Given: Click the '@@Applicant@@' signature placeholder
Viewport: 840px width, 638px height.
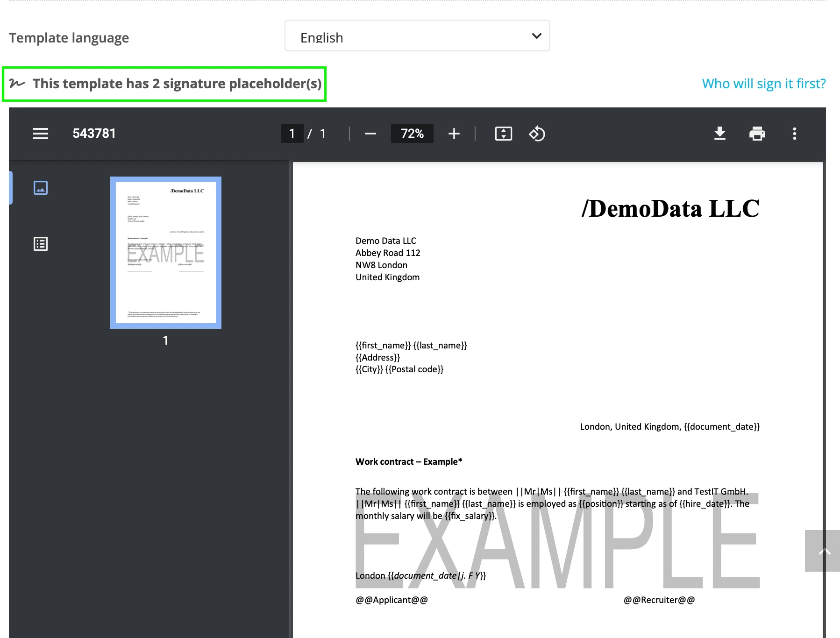Looking at the screenshot, I should point(392,600).
